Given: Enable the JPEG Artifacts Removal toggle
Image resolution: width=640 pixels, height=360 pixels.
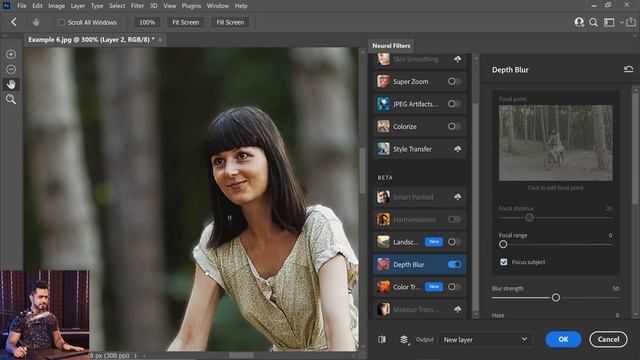Looking at the screenshot, I should click(454, 104).
